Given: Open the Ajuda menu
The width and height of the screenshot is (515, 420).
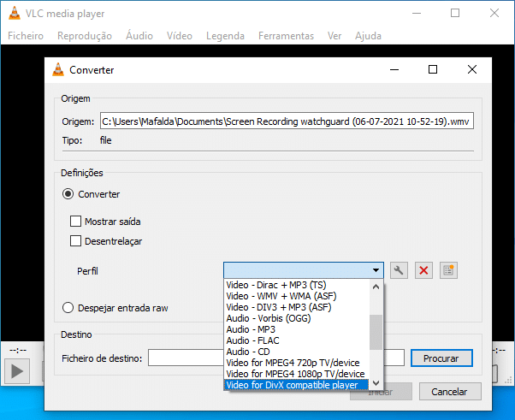Looking at the screenshot, I should point(368,35).
